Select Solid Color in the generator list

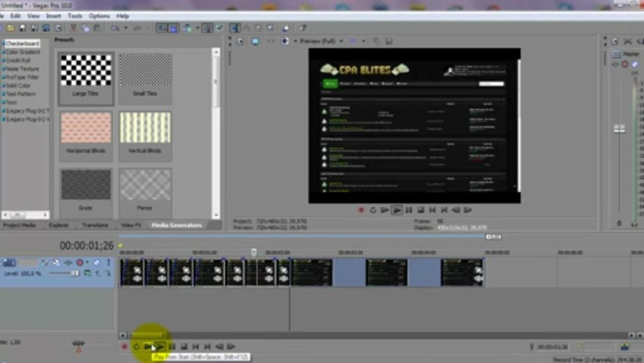pos(18,86)
